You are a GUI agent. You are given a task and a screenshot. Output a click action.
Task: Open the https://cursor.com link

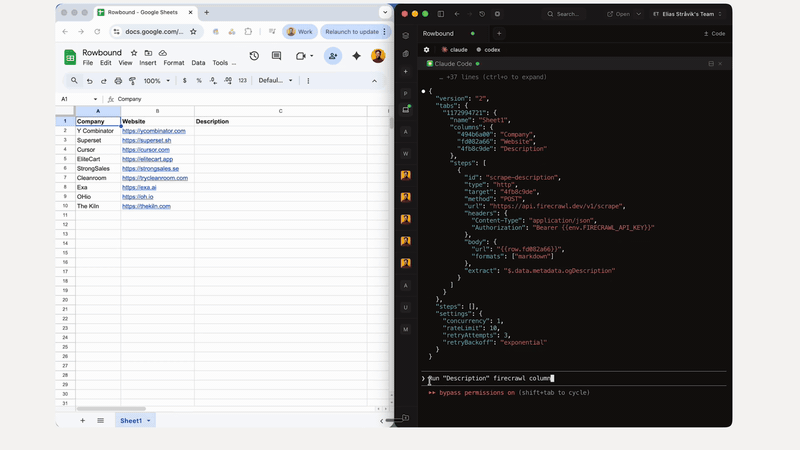[x=145, y=149]
